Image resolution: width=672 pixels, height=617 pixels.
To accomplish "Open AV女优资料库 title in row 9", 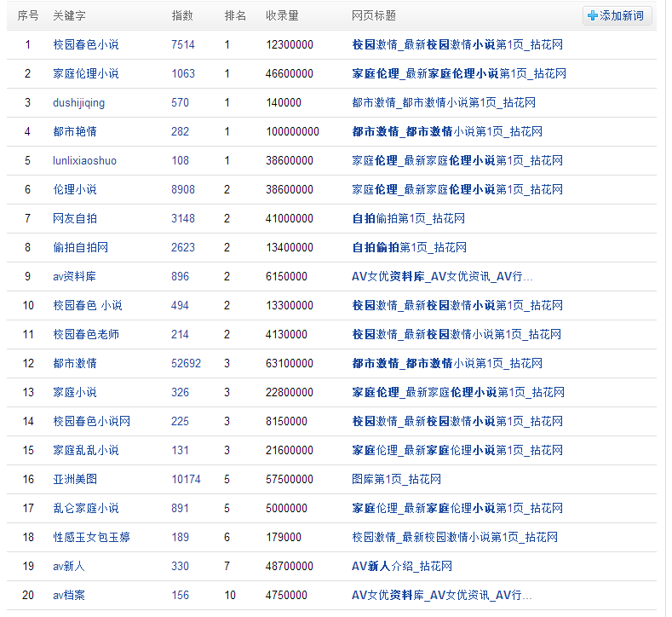I will (x=442, y=277).
